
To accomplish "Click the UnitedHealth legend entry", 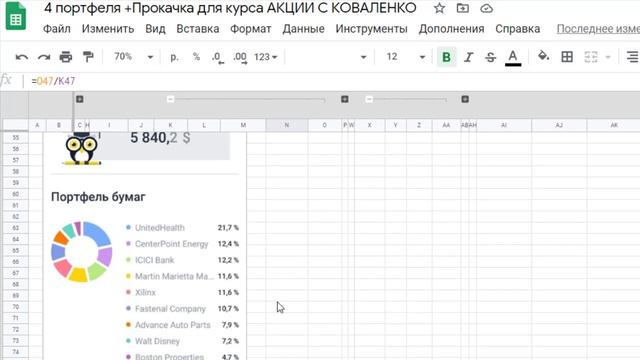I will tap(160, 227).
